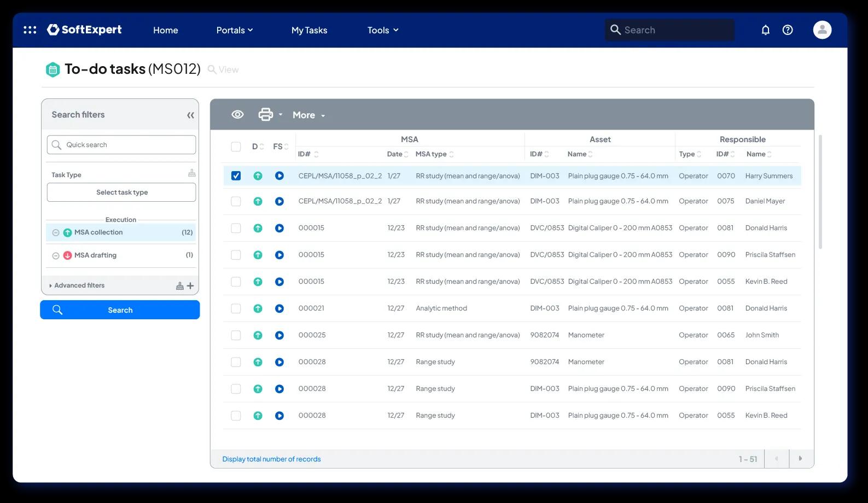Click Display total number of records link

coord(271,459)
